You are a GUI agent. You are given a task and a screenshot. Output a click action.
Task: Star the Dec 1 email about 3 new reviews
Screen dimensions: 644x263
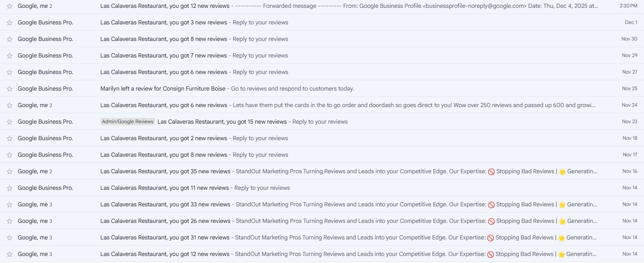tap(10, 23)
